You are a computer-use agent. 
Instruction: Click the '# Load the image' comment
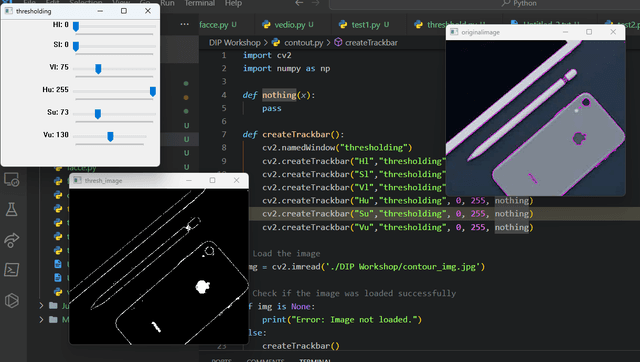coord(286,253)
